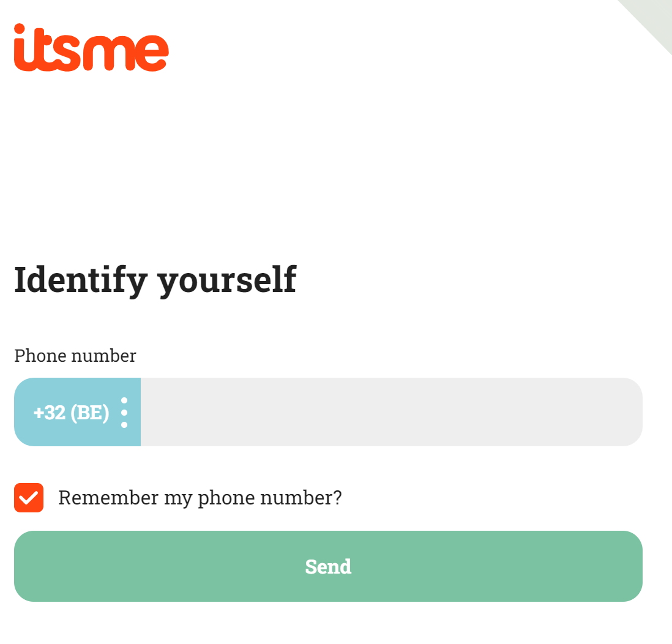
Task: Click the Send button
Action: click(x=328, y=566)
